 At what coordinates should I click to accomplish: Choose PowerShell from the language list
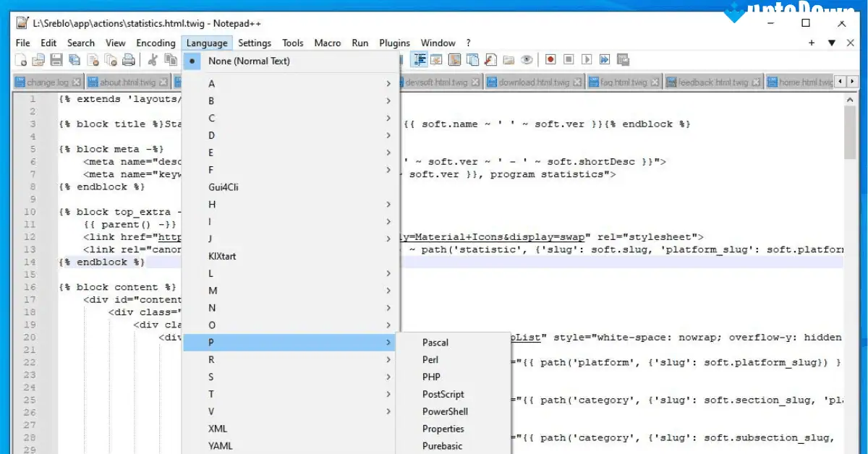[444, 411]
